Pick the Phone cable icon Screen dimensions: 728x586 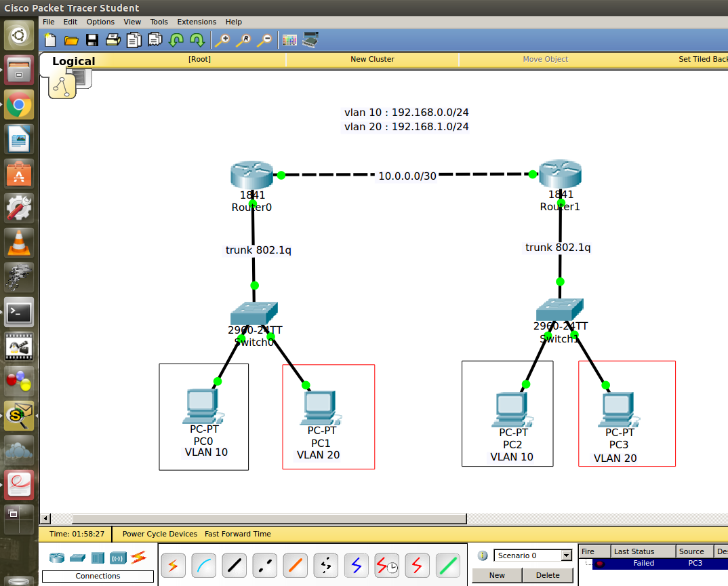coord(326,566)
